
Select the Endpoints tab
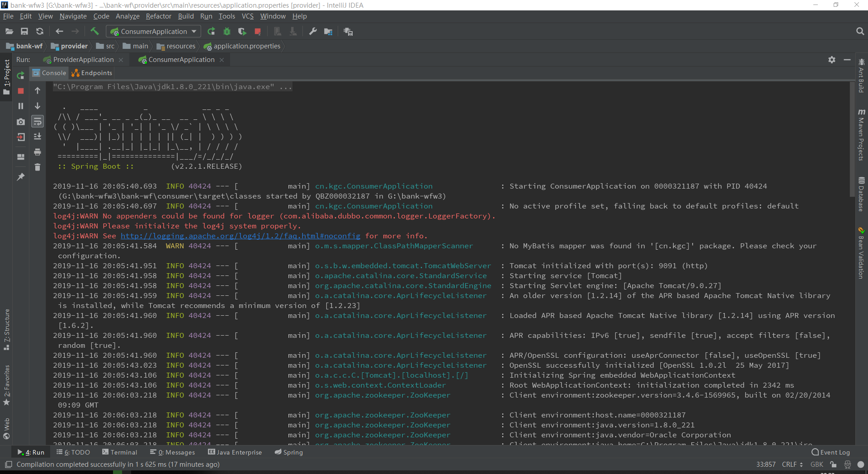tap(92, 73)
